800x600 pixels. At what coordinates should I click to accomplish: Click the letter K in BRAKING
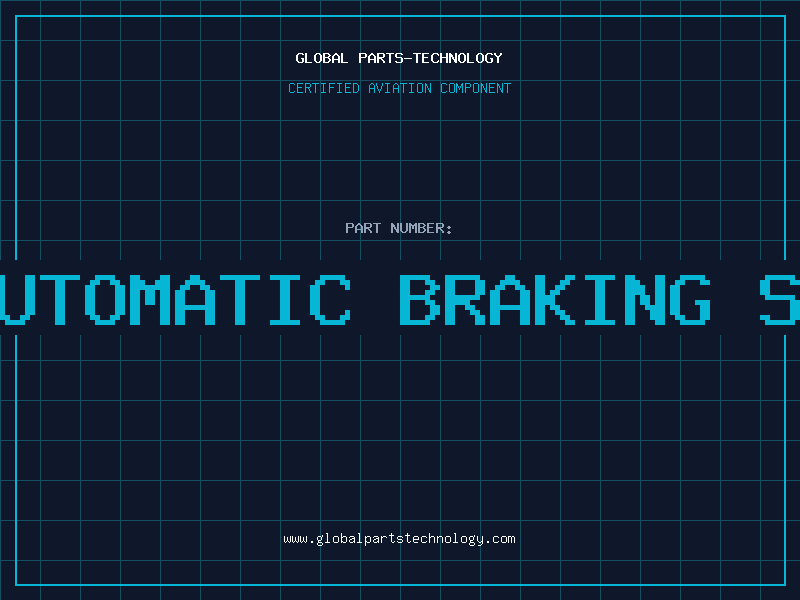click(555, 300)
